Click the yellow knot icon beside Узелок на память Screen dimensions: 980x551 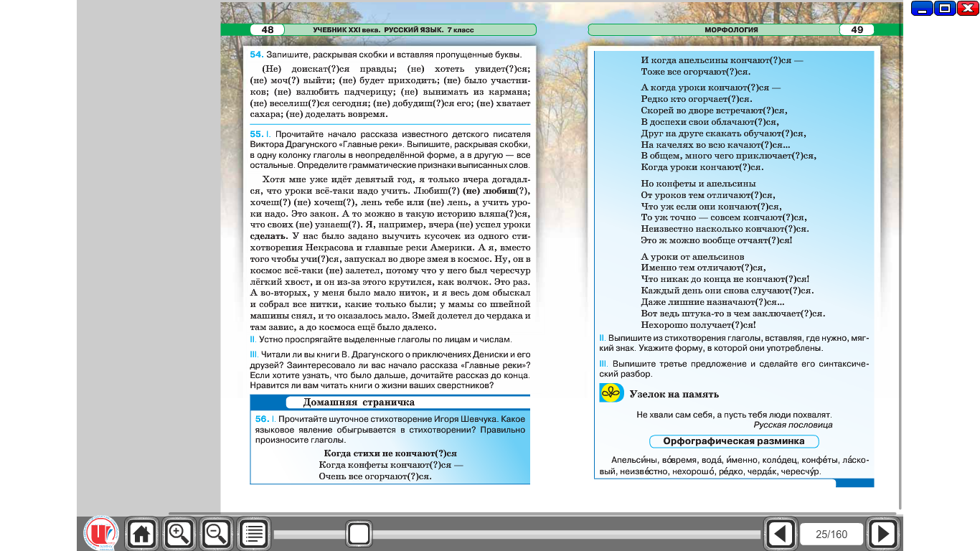(611, 392)
